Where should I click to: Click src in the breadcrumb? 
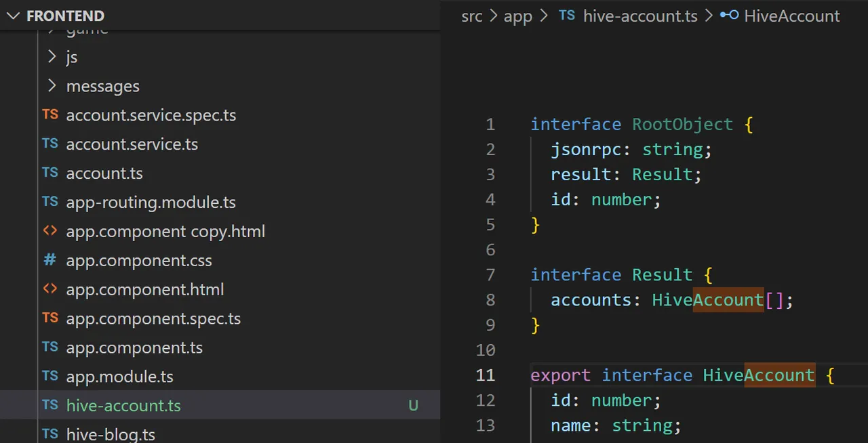click(x=472, y=16)
